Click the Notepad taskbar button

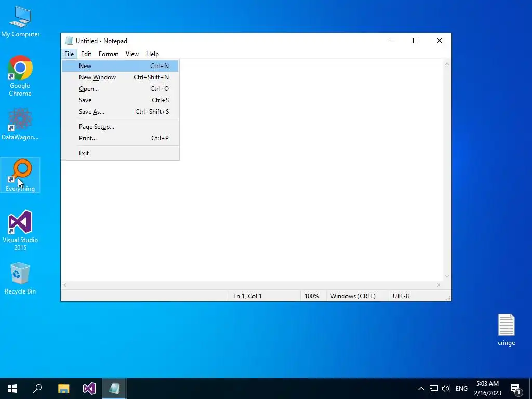pyautogui.click(x=114, y=389)
